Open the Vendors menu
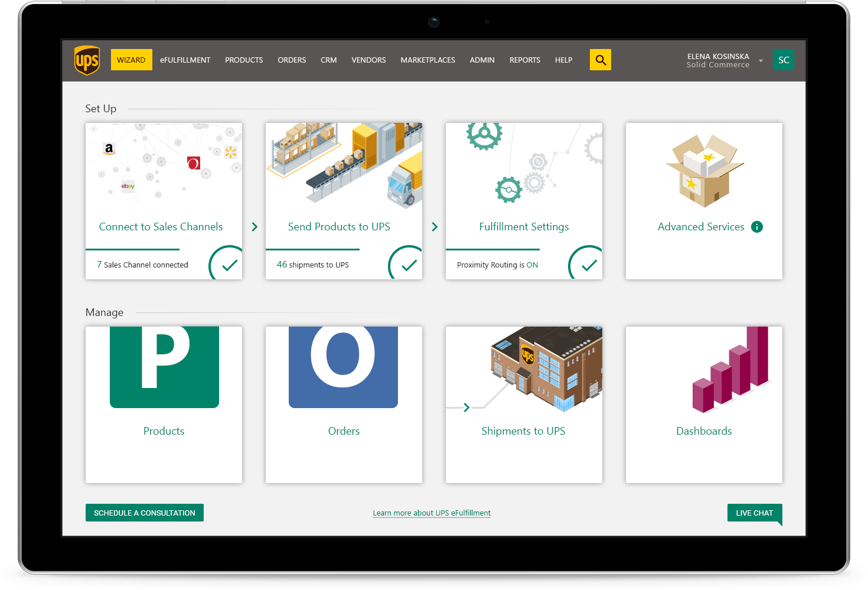Screen dimensions: 868x590 point(368,60)
